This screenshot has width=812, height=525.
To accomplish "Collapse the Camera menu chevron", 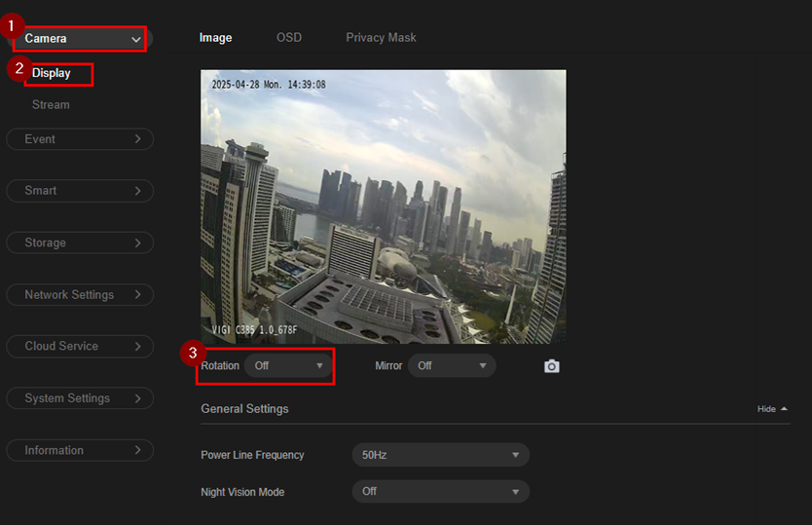I will click(x=135, y=39).
